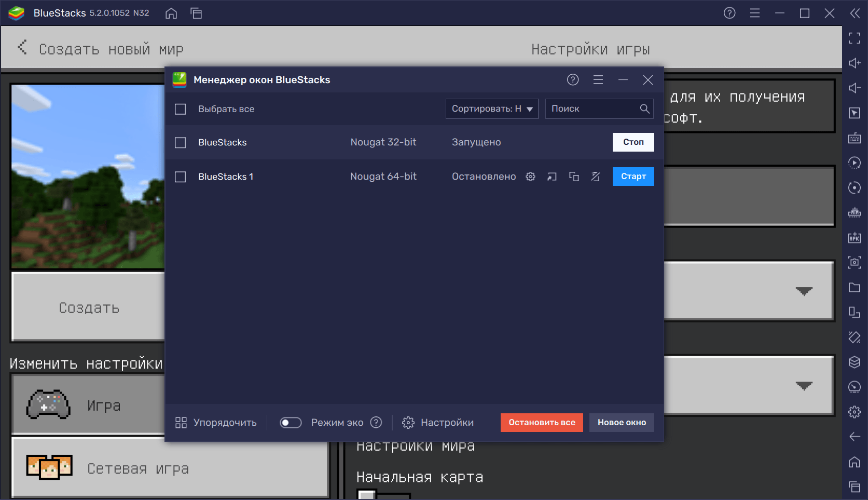Viewport: 868px width, 500px height.
Task: Check the Select all checkbox
Action: tap(181, 109)
